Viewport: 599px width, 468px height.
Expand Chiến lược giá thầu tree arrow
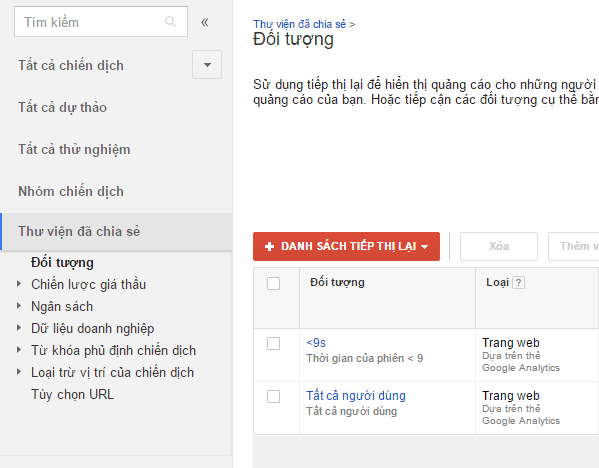(x=19, y=284)
